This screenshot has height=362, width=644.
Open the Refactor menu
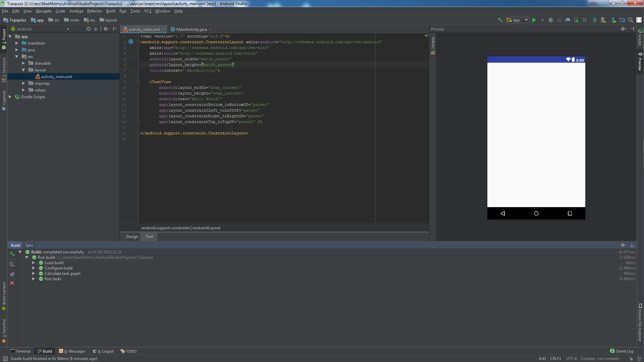click(x=94, y=11)
